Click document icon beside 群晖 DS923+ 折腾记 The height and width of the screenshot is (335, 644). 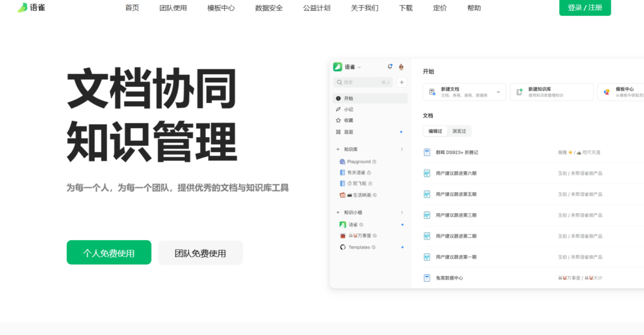(x=427, y=152)
